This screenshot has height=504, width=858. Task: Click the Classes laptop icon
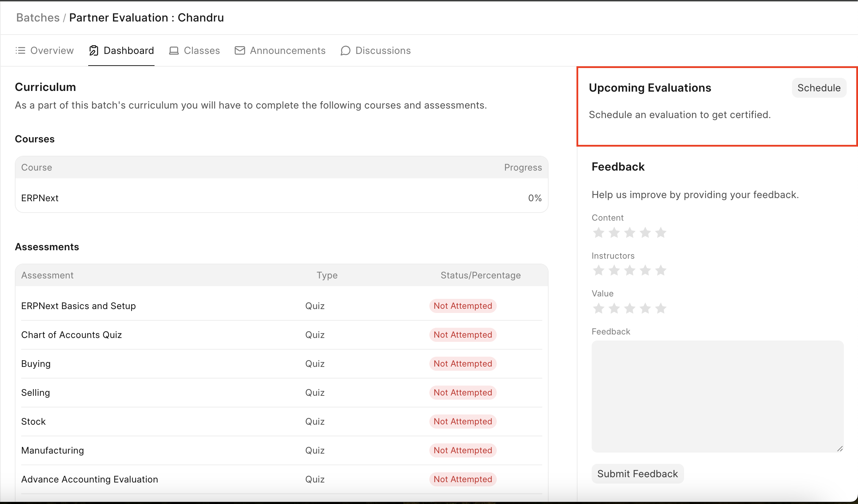(174, 50)
